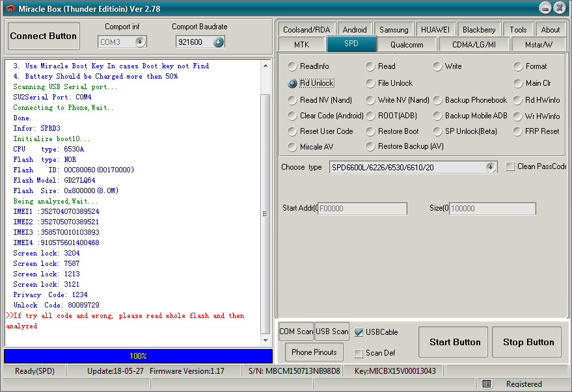This screenshot has width=572, height=392.
Task: Switch to the Coolsand/RDA tab
Action: [x=306, y=29]
